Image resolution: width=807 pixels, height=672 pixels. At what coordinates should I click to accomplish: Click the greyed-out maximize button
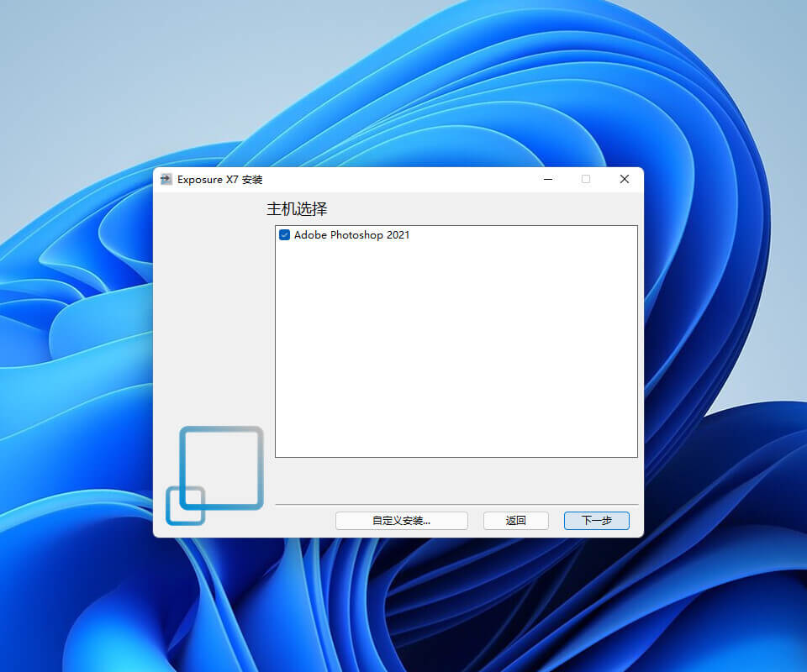pos(586,179)
